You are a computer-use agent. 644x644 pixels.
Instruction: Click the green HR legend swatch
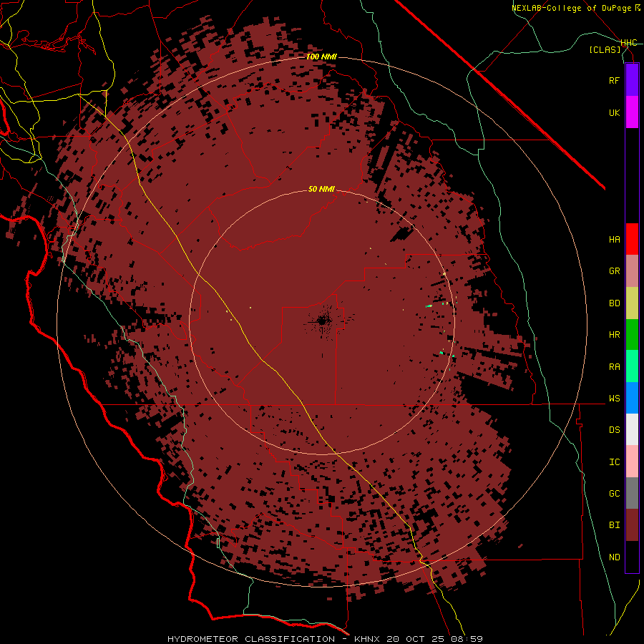[632, 335]
